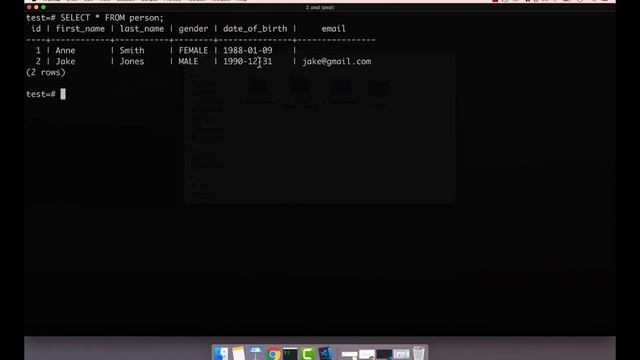
Task: Open the Trash in the dock
Action: [419, 353]
